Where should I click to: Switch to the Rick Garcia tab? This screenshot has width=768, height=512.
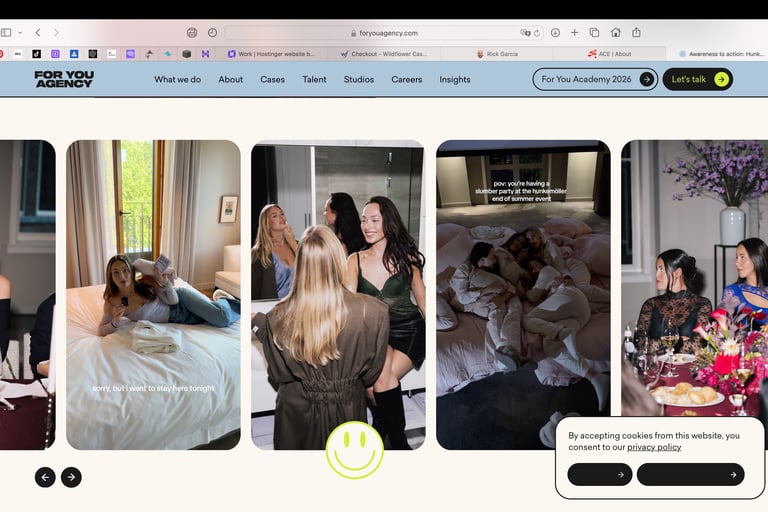point(497,54)
